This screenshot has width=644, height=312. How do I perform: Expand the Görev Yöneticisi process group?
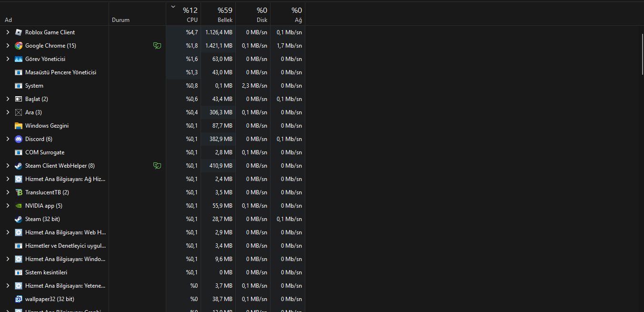pos(8,59)
